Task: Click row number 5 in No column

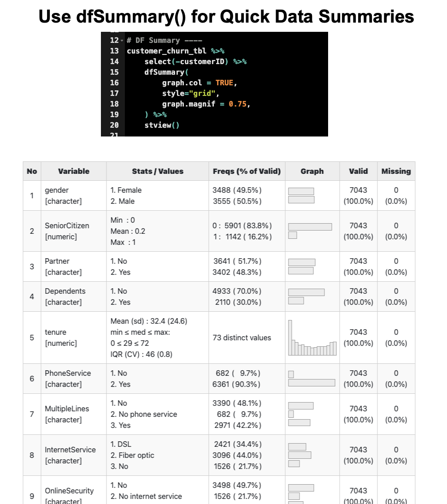Action: pyautogui.click(x=32, y=338)
